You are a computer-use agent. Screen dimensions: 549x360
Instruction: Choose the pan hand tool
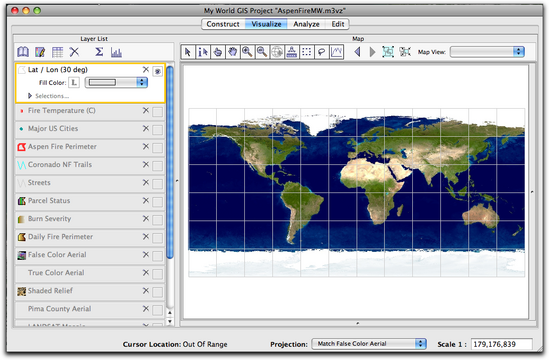coord(232,52)
